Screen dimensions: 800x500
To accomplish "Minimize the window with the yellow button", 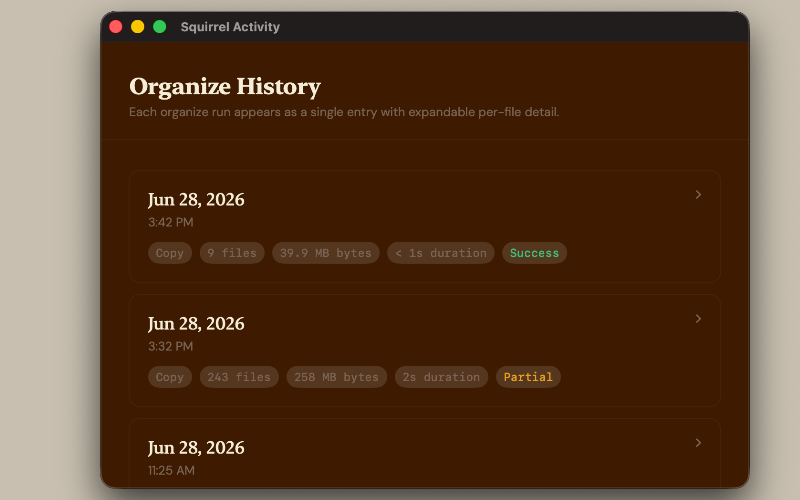I will pos(138,27).
